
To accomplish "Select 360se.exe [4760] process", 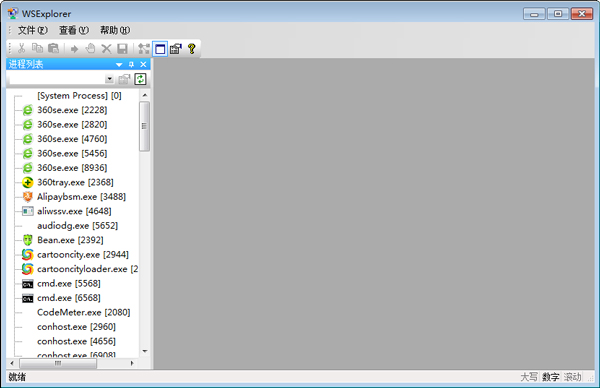I will (x=72, y=139).
